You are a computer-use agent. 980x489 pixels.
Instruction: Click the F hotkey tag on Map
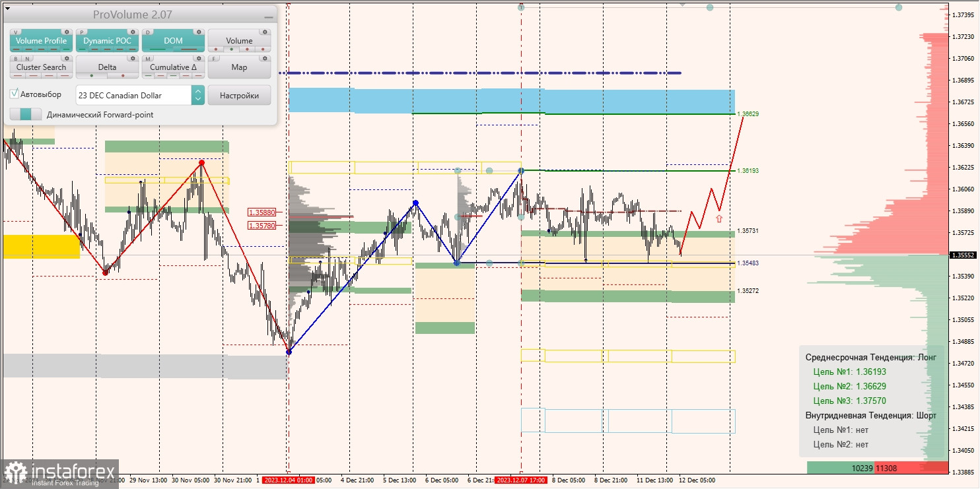[214, 58]
